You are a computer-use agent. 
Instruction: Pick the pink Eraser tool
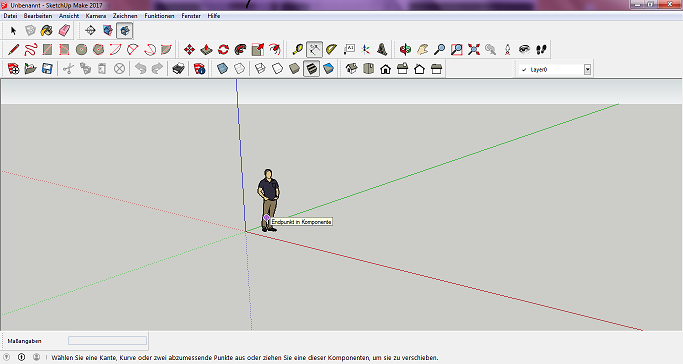[x=64, y=30]
